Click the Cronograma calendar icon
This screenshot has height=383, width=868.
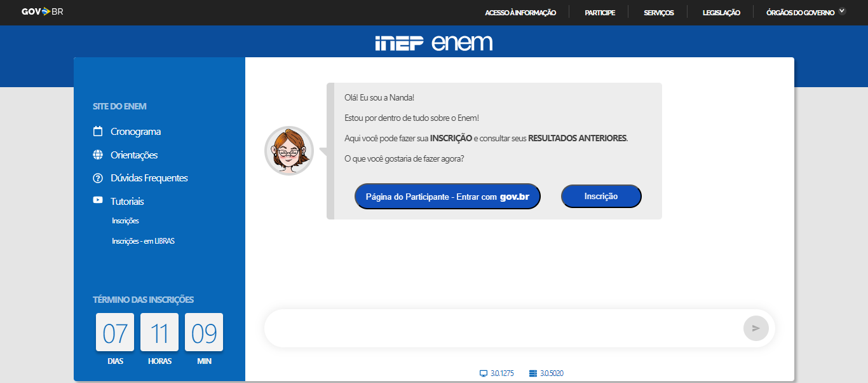[98, 132]
